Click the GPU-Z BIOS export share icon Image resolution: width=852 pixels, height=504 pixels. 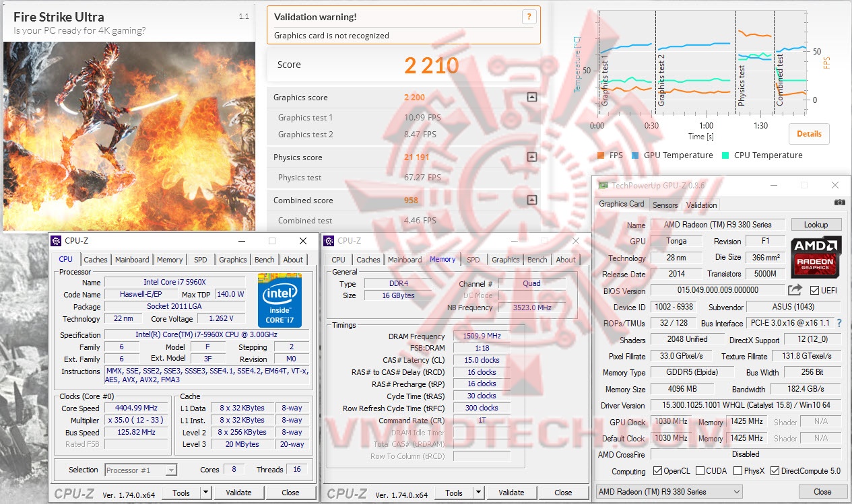click(x=795, y=290)
